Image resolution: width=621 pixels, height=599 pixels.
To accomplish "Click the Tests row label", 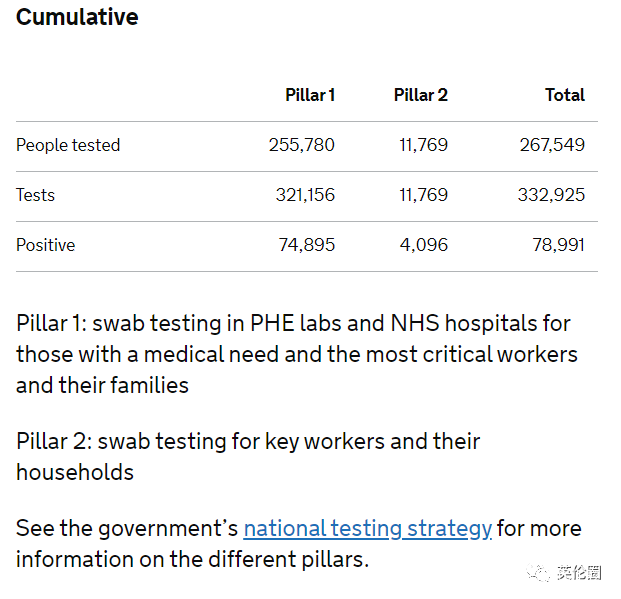I will pyautogui.click(x=36, y=195).
